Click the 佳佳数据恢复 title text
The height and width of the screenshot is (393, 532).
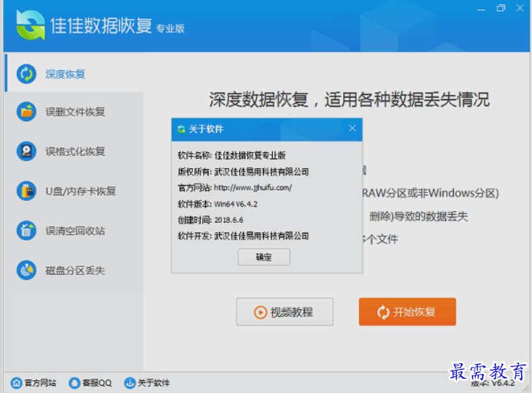(101, 26)
